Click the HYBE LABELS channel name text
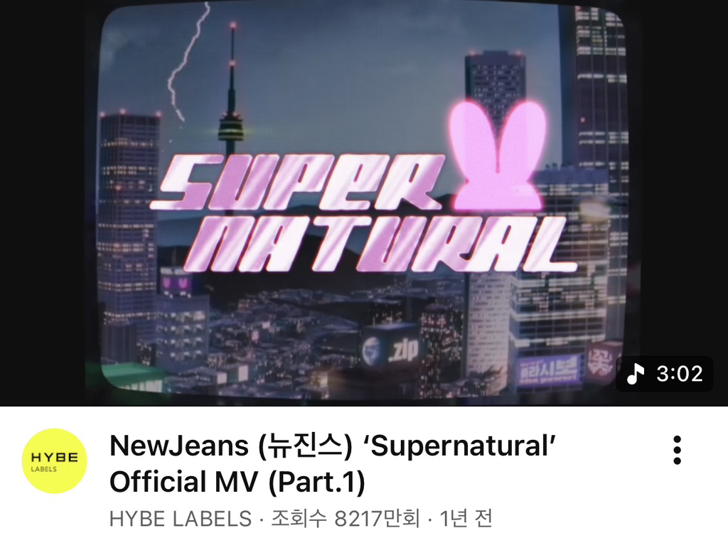728x560 pixels. click(180, 519)
